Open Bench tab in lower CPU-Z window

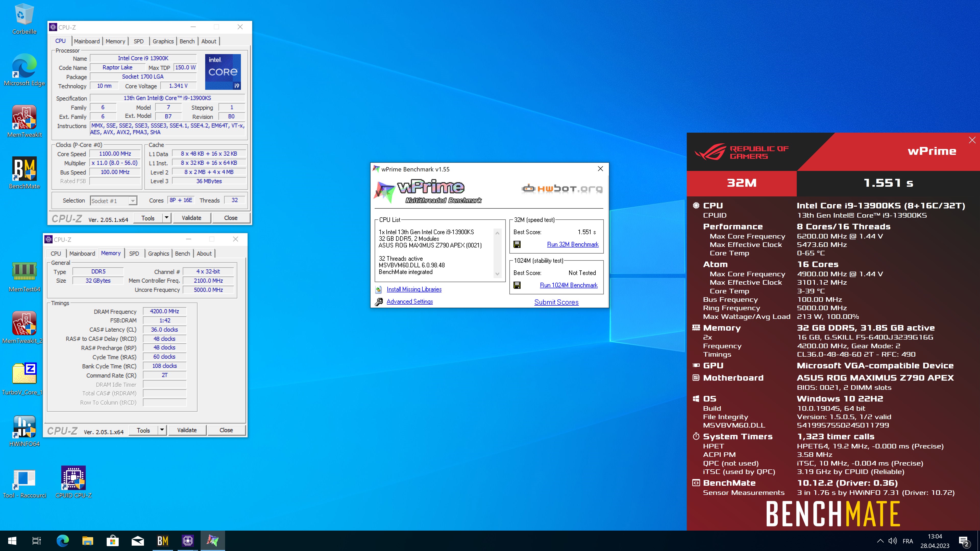pyautogui.click(x=183, y=253)
